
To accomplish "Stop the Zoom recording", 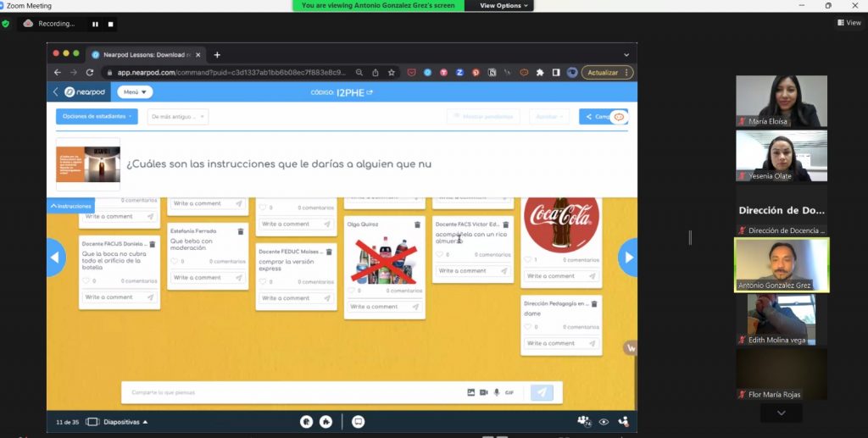I will (x=110, y=24).
